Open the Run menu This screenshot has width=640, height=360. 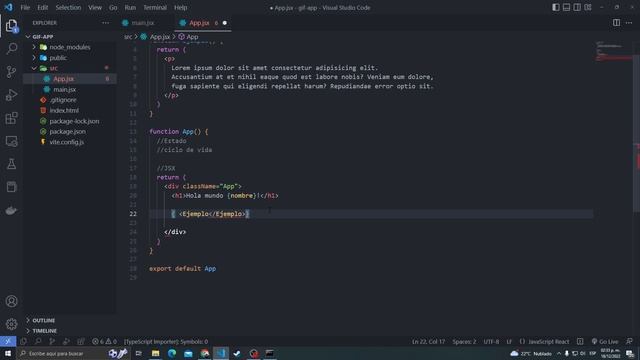click(130, 7)
